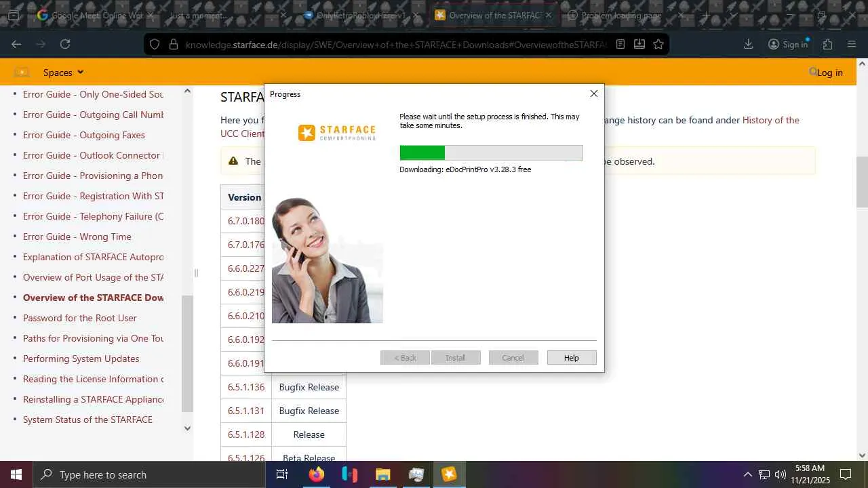868x488 pixels.
Task: Click the padlock icon in the address bar
Action: pyautogui.click(x=173, y=44)
